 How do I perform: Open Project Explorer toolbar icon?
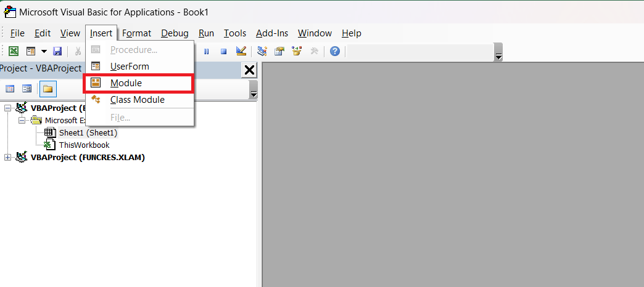262,51
